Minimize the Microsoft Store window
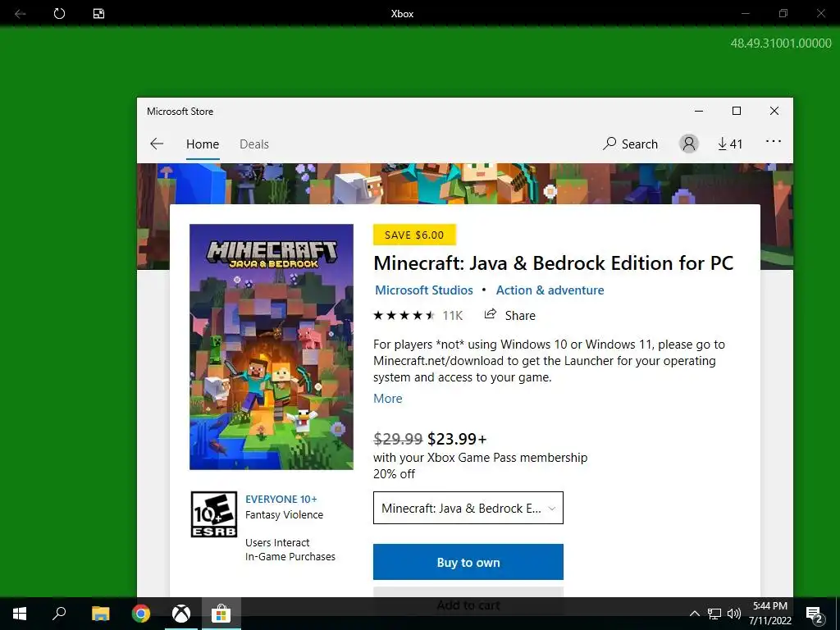 click(699, 111)
